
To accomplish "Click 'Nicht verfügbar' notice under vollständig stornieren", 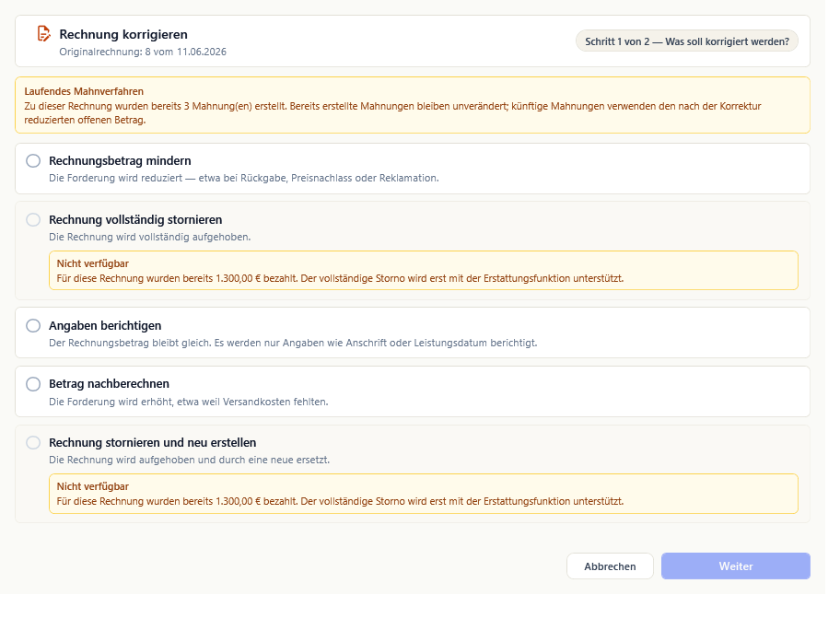I will 423,271.
